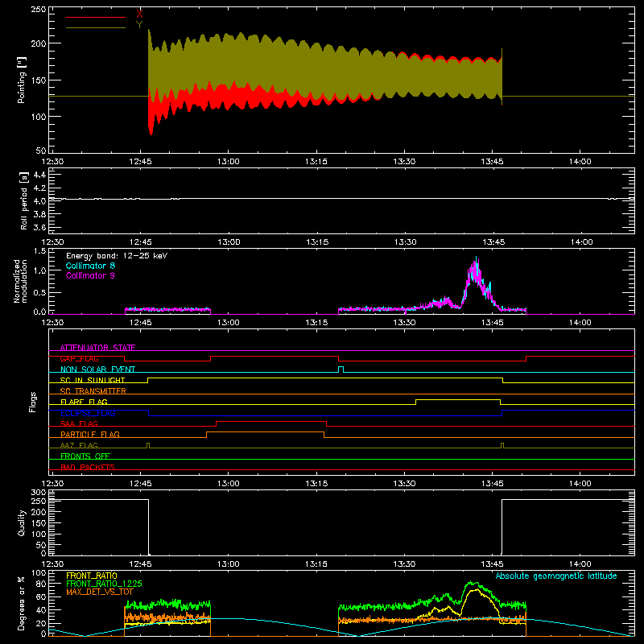Select the FLARE_FLAG label
The width and height of the screenshot is (644, 644).
84,402
